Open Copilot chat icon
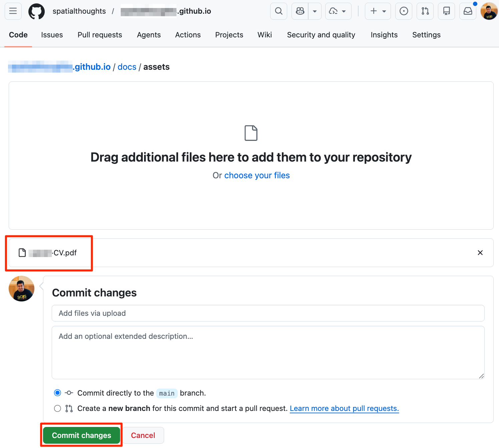499x448 pixels. click(300, 11)
